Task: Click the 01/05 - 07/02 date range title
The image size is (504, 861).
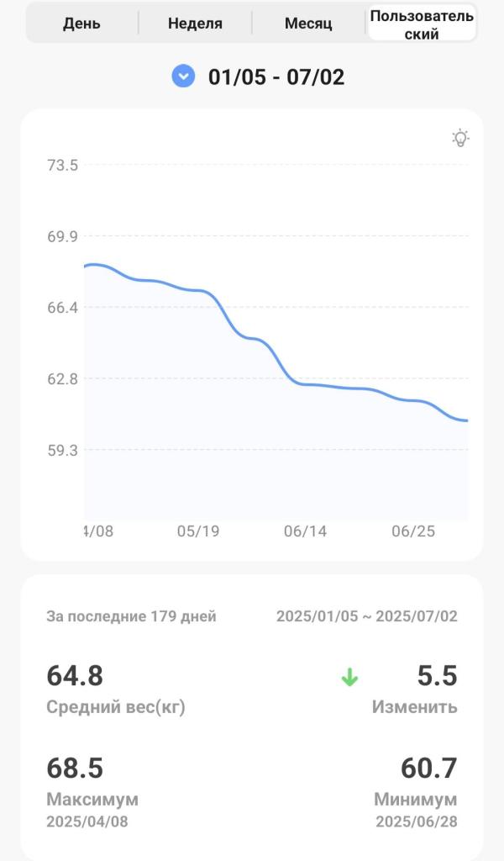Action: 276,77
